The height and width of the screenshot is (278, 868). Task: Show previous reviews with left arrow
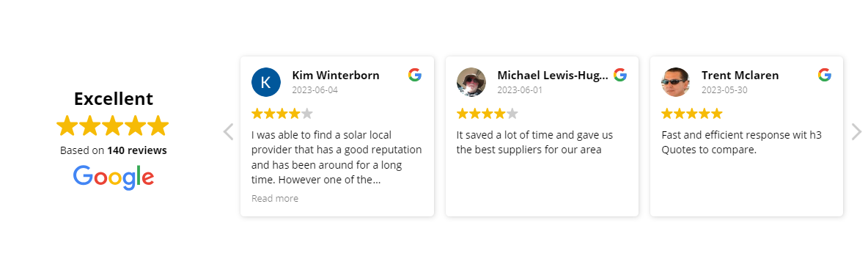pos(228,132)
